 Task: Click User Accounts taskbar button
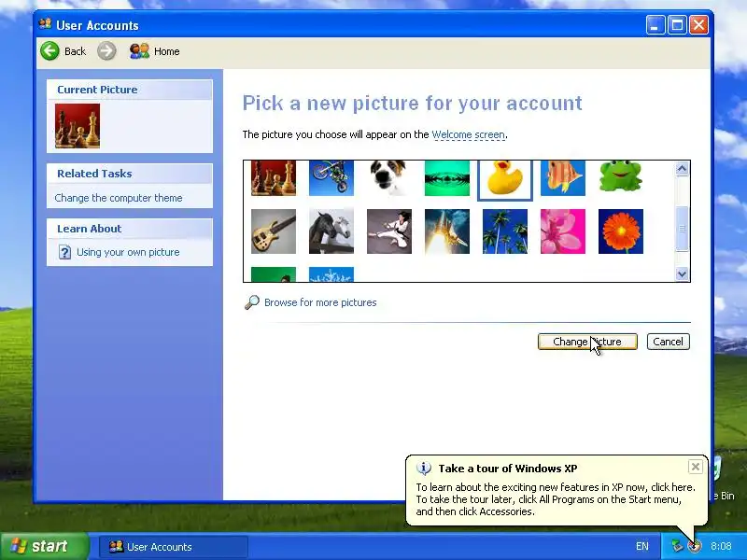coord(174,547)
